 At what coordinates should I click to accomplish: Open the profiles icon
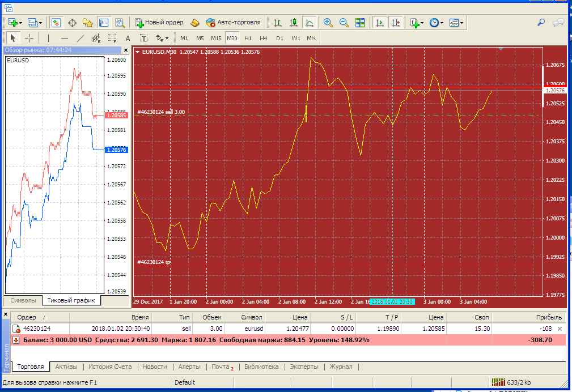(x=32, y=23)
